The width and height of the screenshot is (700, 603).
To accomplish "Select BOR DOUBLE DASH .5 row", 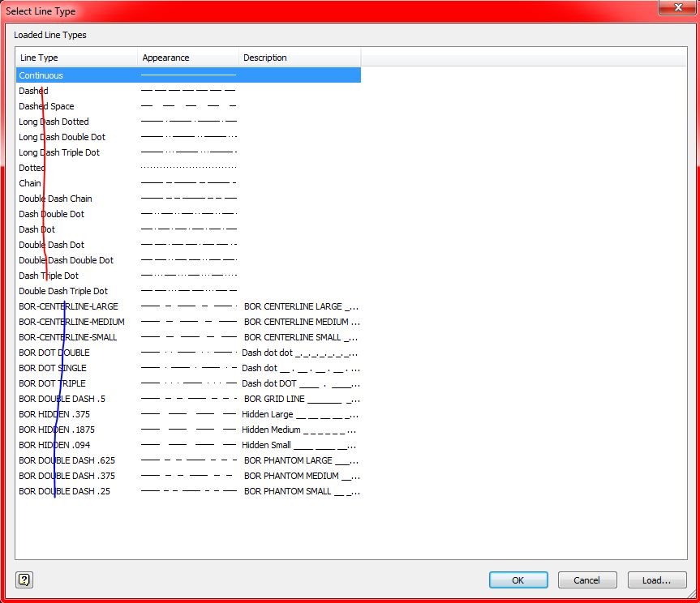I will point(188,399).
